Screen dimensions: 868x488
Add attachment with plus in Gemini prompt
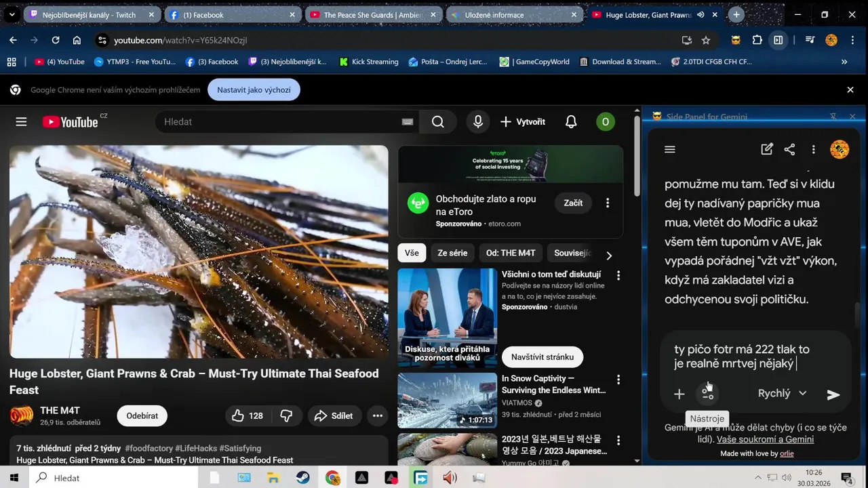tap(679, 394)
